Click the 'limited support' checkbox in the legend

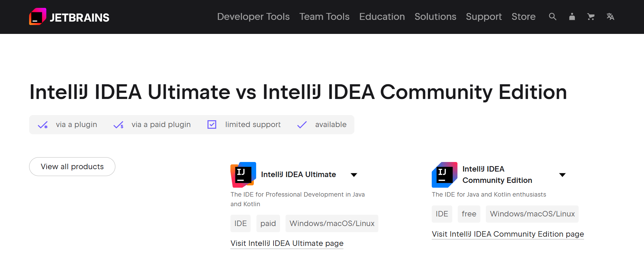212,125
